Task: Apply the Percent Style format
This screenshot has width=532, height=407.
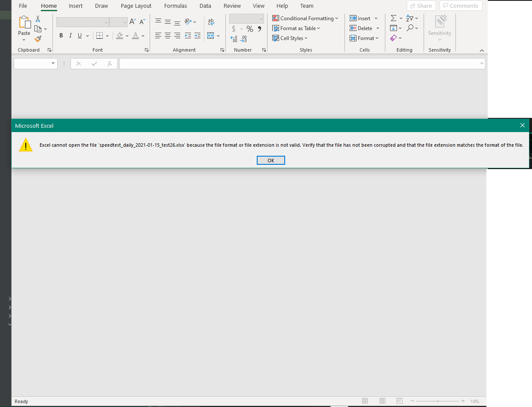Action: (x=249, y=28)
